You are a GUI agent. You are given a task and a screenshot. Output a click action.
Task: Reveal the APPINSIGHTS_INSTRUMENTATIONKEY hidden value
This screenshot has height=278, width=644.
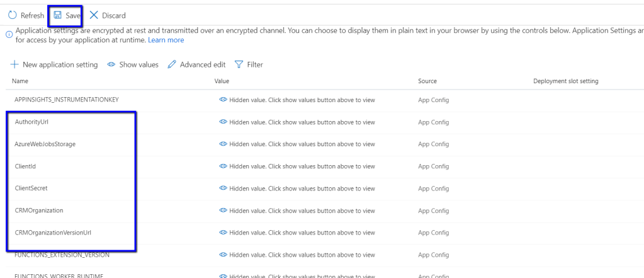pos(222,100)
